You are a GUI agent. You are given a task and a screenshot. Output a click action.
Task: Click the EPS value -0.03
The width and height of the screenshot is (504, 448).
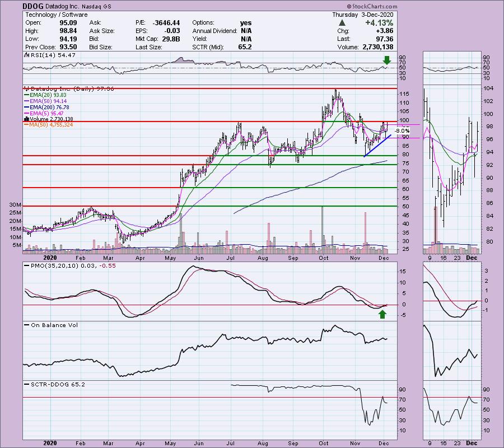pos(173,31)
